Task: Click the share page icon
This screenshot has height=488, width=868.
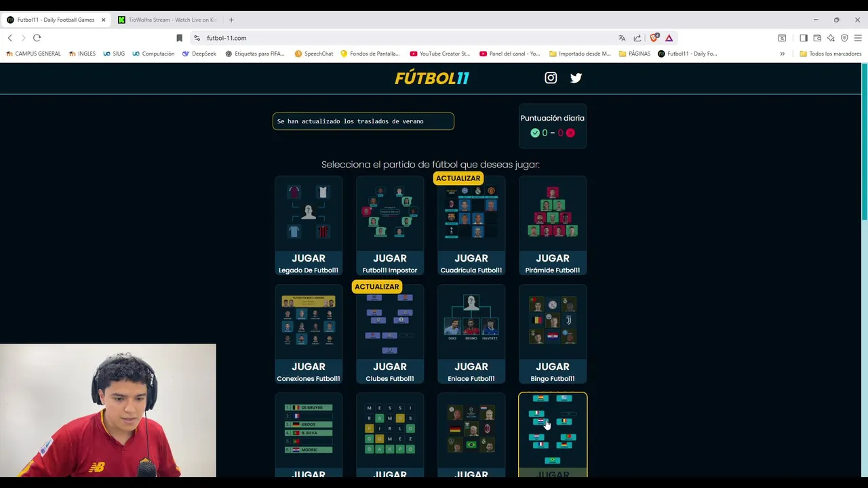Action: [637, 38]
